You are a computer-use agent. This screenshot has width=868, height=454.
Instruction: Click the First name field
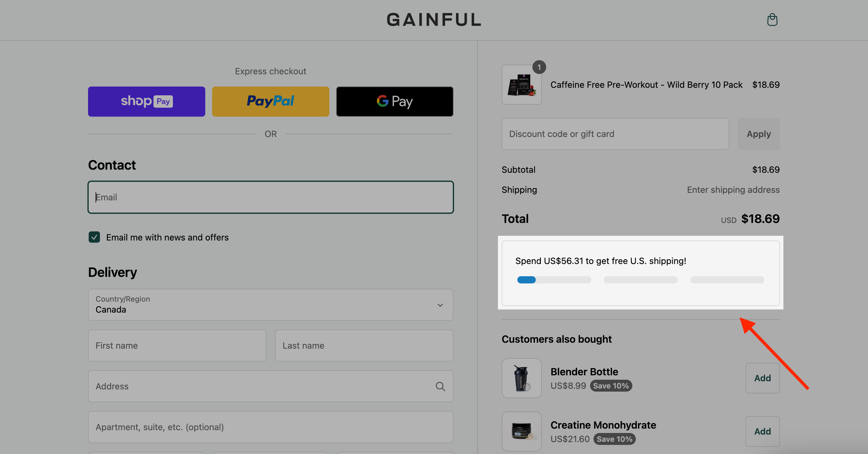point(177,346)
